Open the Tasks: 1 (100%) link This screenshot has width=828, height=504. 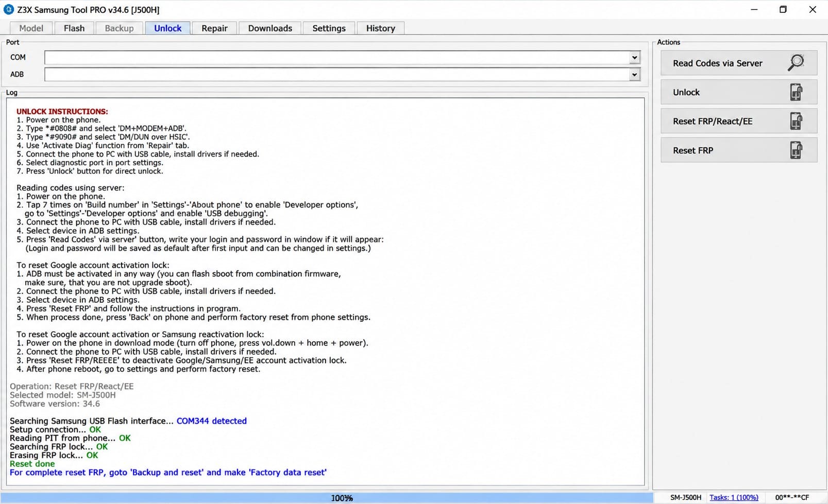tap(734, 497)
